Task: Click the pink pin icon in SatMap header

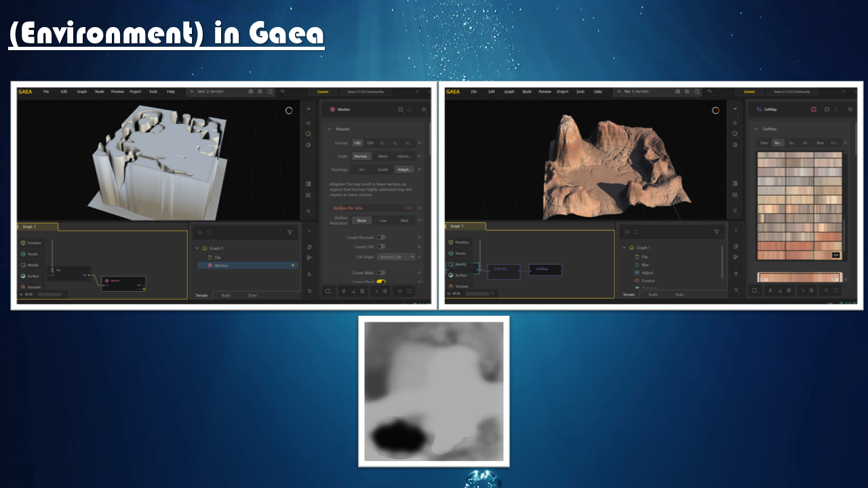Action: coord(814,109)
